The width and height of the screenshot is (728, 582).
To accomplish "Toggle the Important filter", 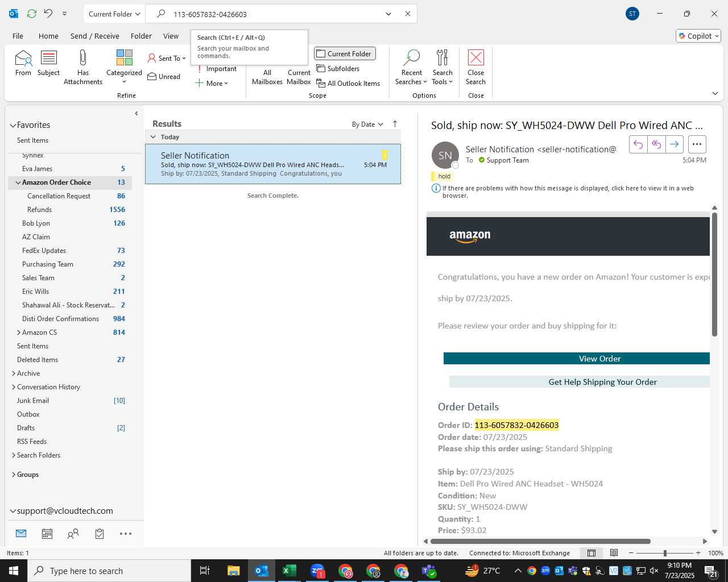I will click(217, 69).
